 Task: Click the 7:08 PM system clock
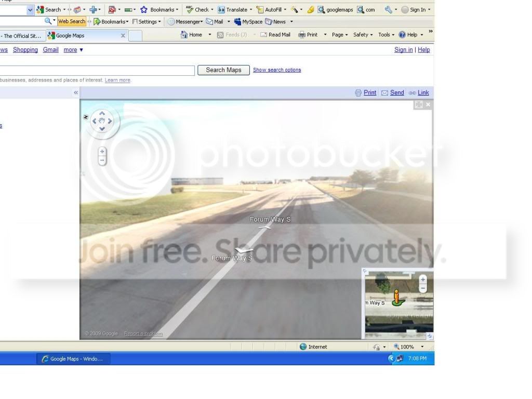(417, 358)
